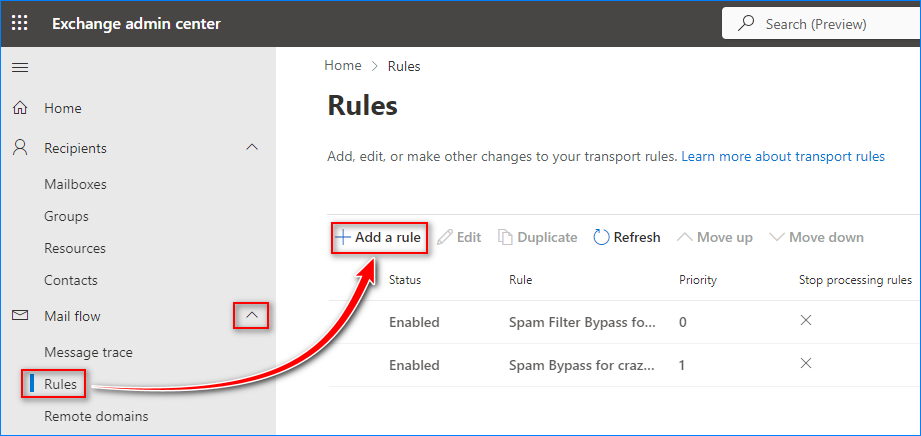The width and height of the screenshot is (921, 436).
Task: Collapse the Mail flow section chevron
Action: (251, 316)
